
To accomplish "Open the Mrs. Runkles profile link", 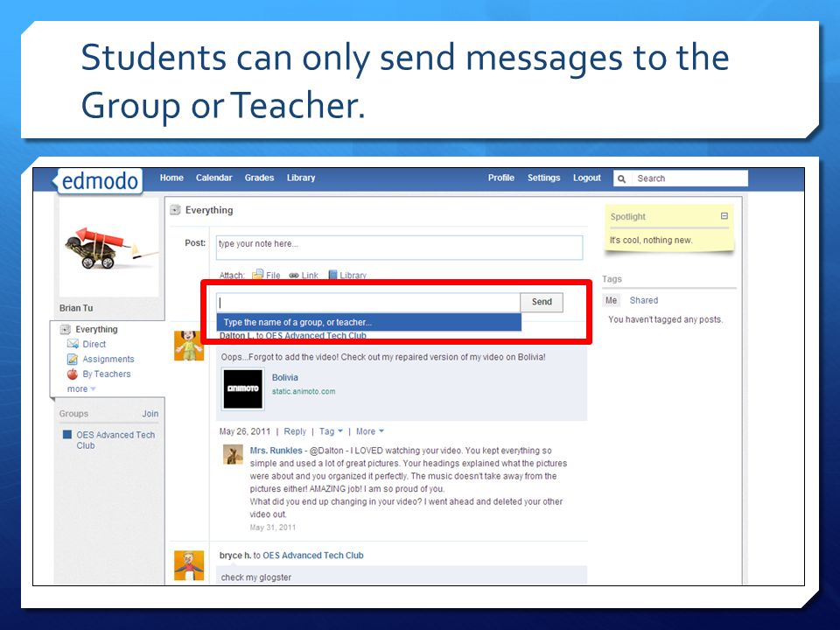I will (276, 451).
